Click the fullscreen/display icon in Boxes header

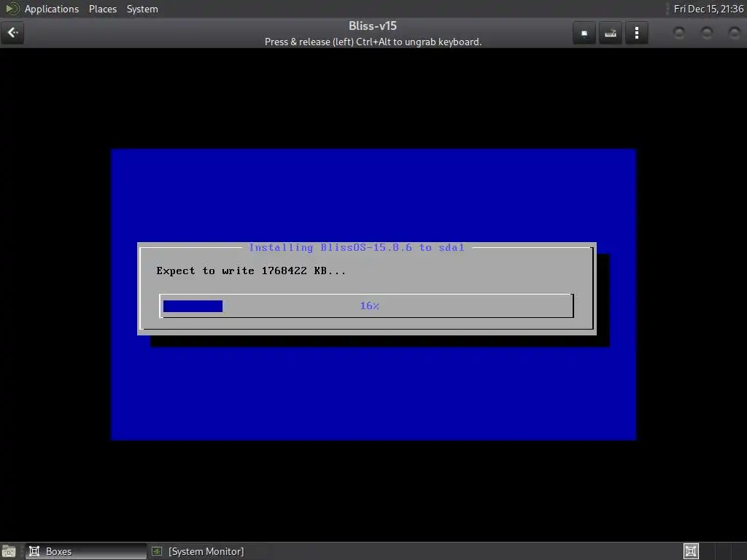(x=584, y=34)
